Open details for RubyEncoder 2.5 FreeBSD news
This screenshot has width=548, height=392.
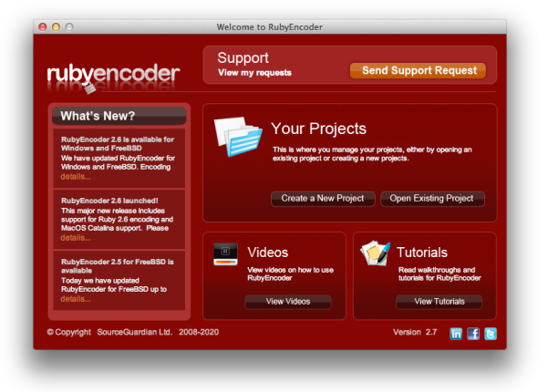76,299
